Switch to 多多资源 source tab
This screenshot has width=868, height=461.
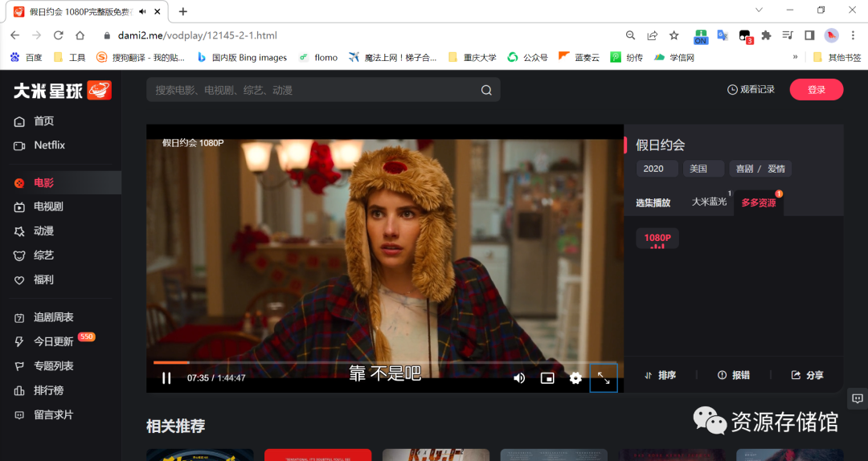(759, 202)
